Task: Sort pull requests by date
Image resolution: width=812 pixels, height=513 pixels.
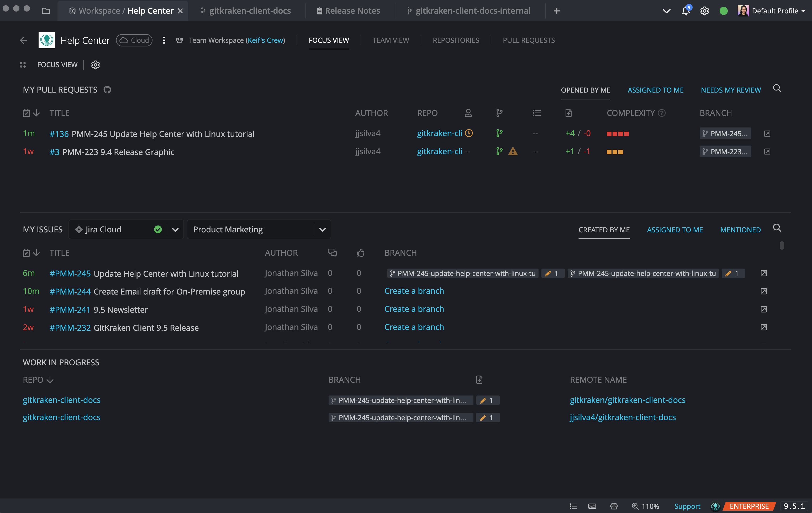Action: click(x=31, y=113)
